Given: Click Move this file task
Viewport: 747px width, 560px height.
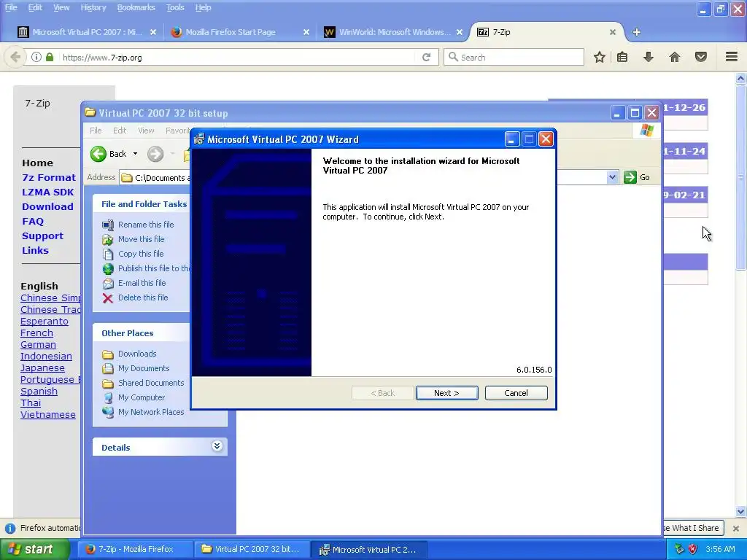Looking at the screenshot, I should 141,239.
